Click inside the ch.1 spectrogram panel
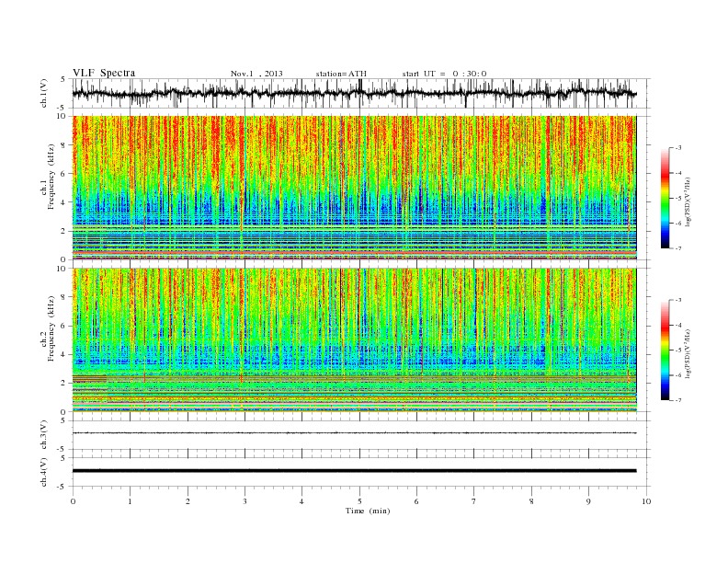Screen dimensions: 728x563 point(354,188)
